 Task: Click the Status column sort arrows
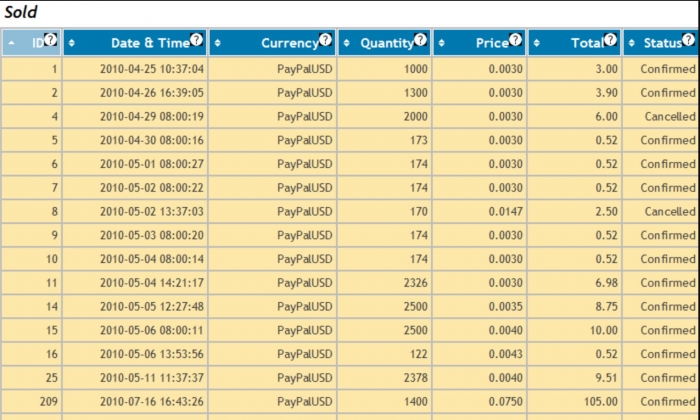[631, 43]
